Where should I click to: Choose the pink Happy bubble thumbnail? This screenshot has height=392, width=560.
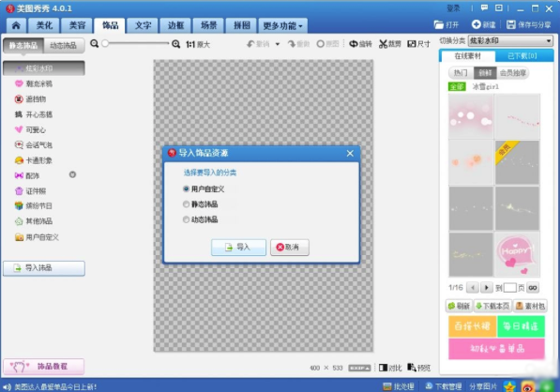[517, 254]
